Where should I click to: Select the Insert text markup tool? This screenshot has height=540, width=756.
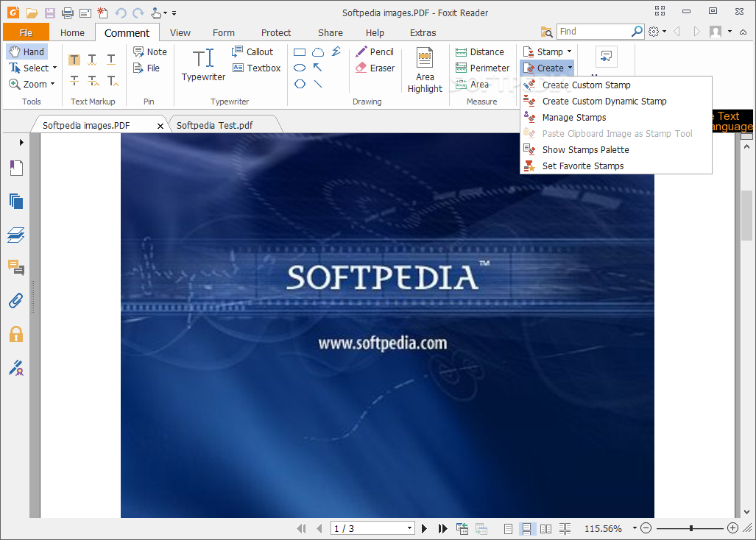tap(113, 80)
